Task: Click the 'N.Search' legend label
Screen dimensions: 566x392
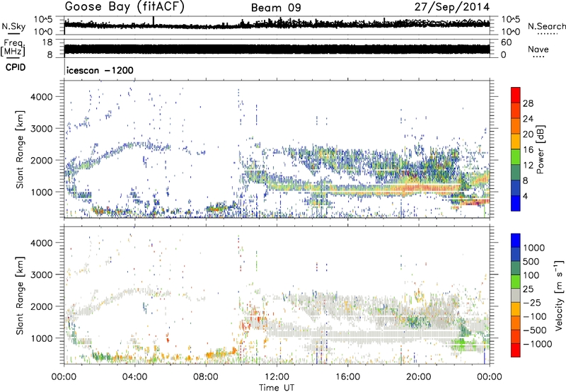Action: coord(547,26)
